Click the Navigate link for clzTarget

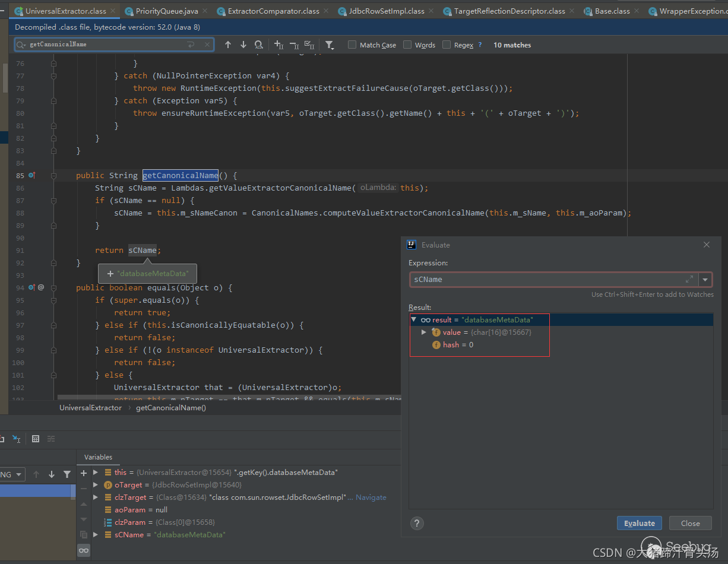tap(371, 498)
